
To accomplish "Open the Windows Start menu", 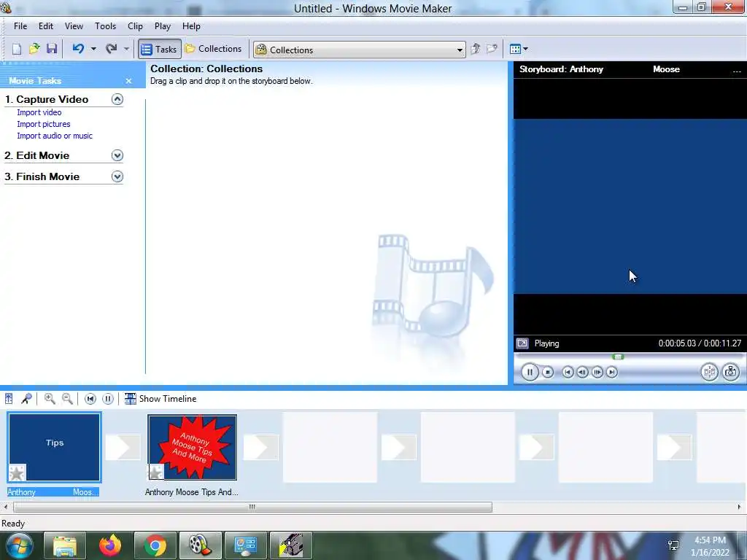I will pyautogui.click(x=18, y=545).
